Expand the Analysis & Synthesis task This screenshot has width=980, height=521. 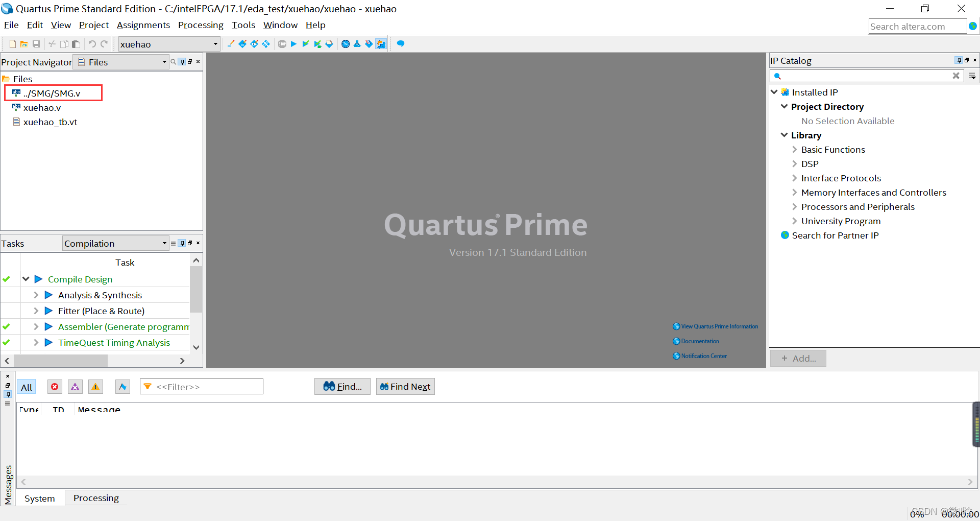click(36, 295)
